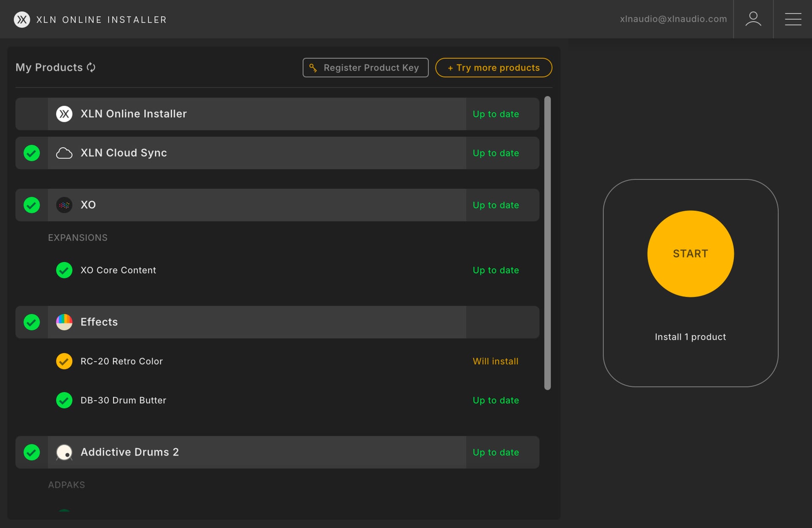Toggle XLN Cloud Sync checkmark

(x=32, y=153)
